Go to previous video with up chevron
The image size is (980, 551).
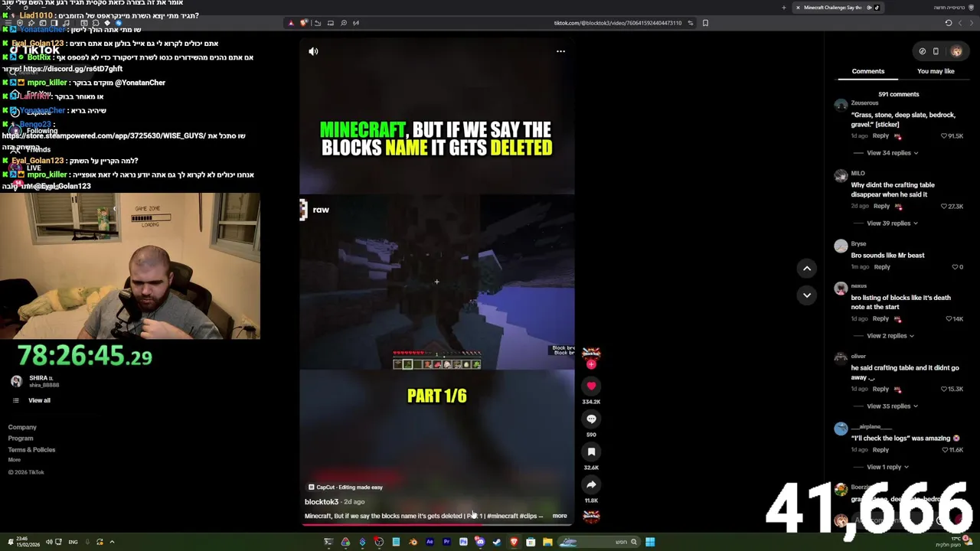[807, 268]
